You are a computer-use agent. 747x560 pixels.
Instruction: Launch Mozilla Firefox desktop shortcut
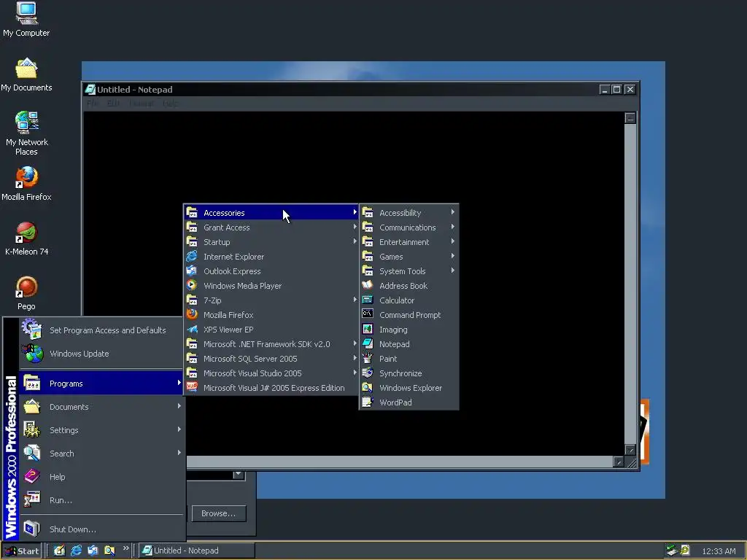tap(26, 183)
